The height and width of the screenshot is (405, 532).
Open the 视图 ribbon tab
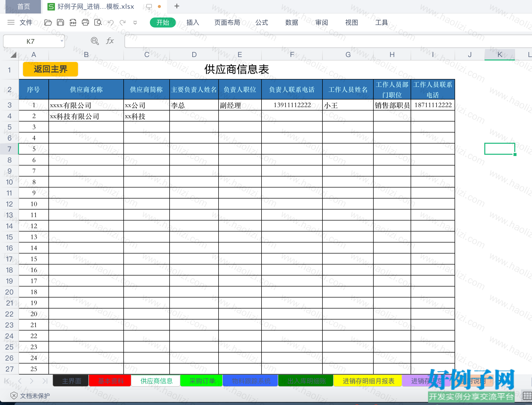coord(352,22)
